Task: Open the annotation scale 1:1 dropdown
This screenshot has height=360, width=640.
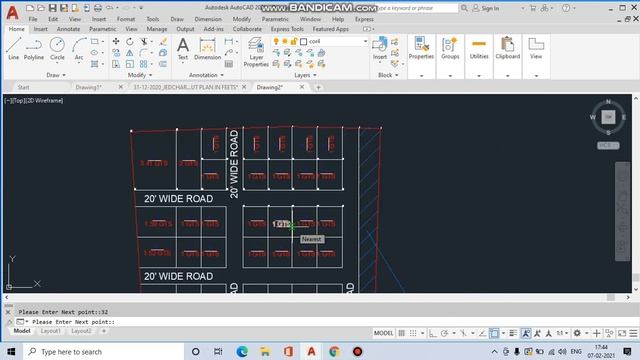Action: point(563,333)
